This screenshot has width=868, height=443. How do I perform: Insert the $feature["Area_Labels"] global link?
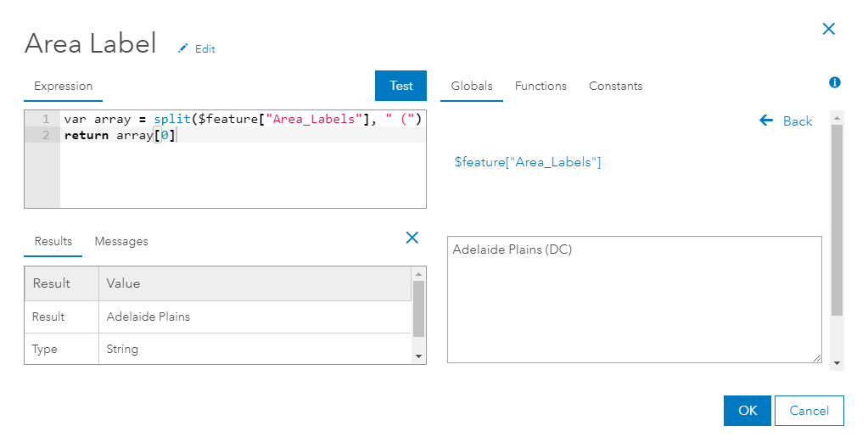tap(528, 162)
